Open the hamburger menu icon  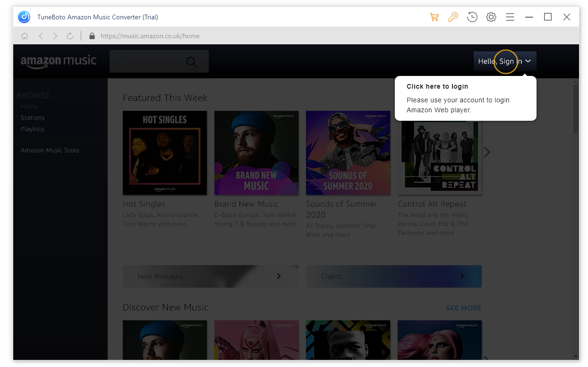click(x=510, y=17)
